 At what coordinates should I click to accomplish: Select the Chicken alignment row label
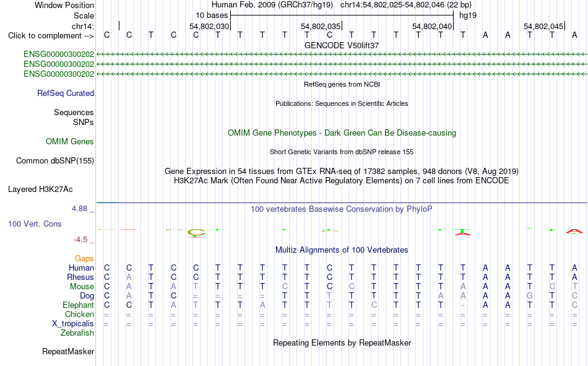[x=79, y=314]
